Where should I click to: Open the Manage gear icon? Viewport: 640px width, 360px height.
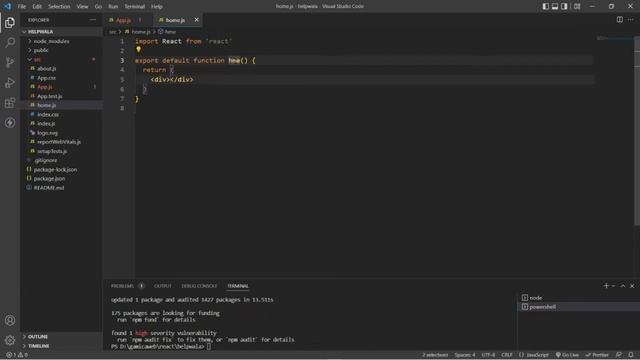(x=10, y=340)
